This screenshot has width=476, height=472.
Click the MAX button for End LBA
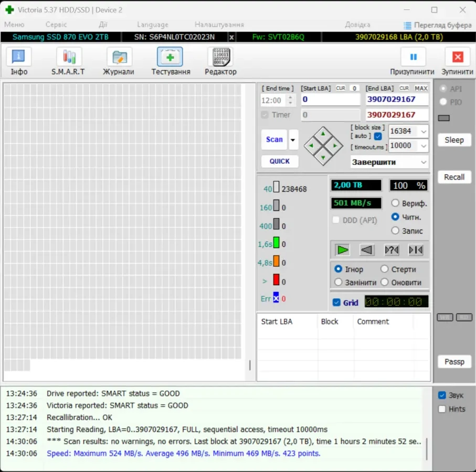coord(421,88)
